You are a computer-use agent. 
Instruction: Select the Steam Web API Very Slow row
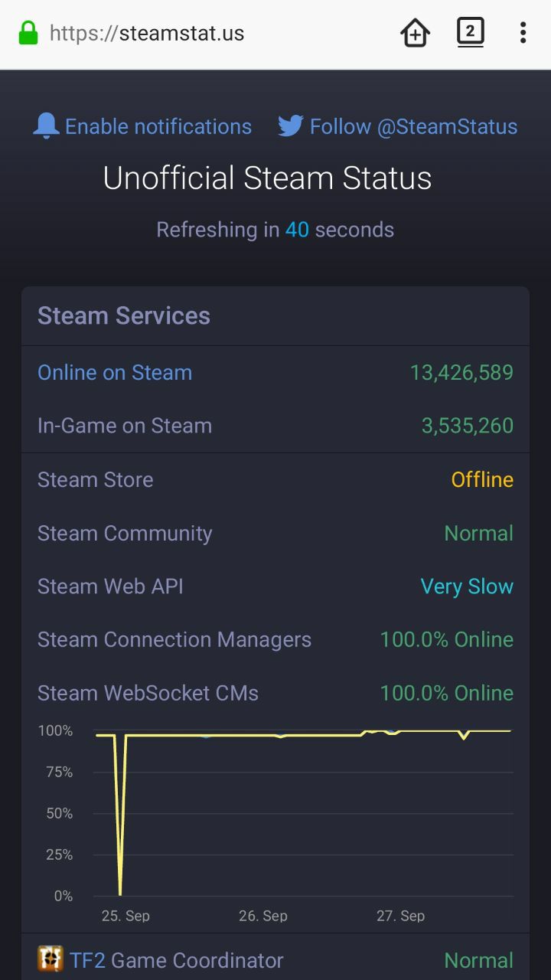pos(275,586)
